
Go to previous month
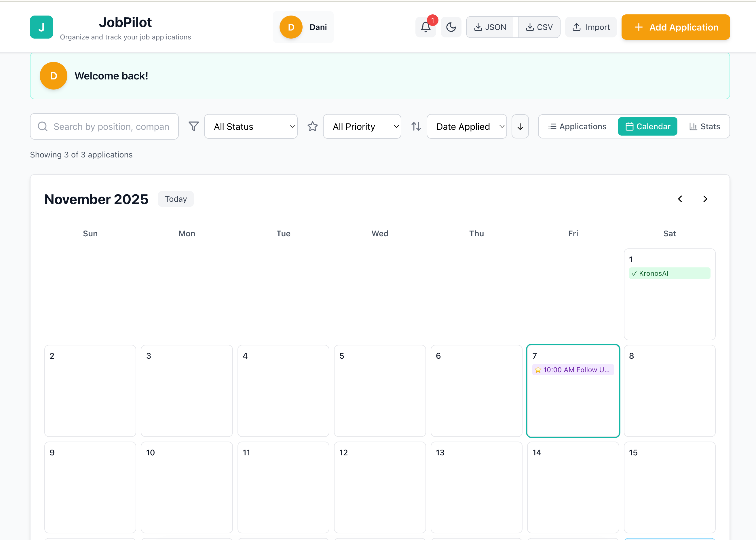tap(680, 199)
